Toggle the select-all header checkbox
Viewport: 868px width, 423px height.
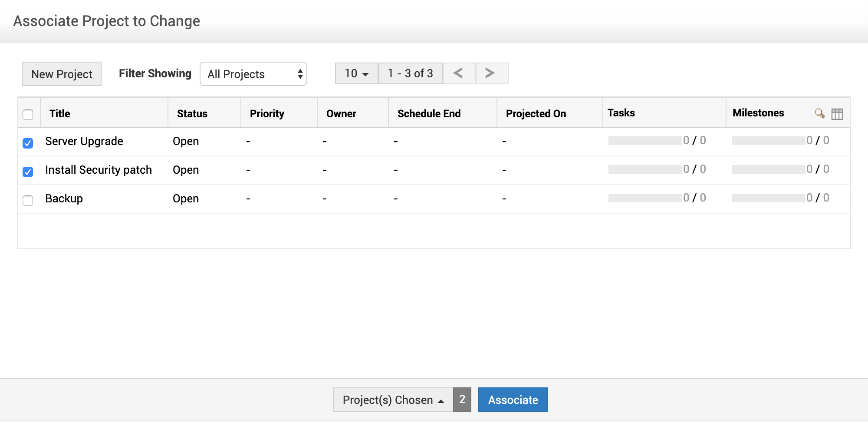pos(28,114)
